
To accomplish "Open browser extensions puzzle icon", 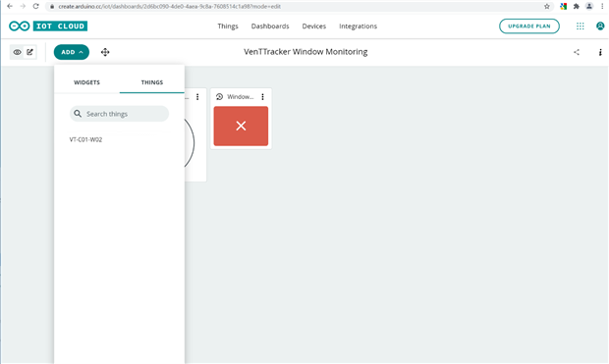I will (x=576, y=6).
